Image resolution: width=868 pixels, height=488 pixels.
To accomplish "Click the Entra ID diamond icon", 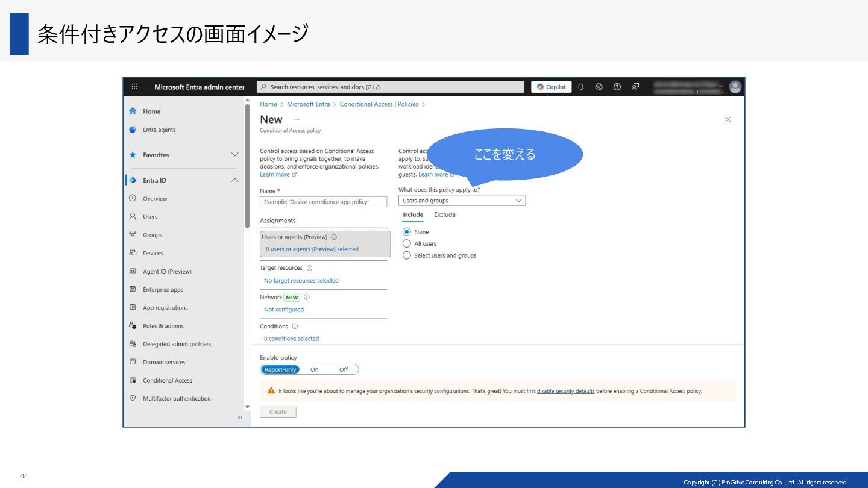I will [133, 180].
